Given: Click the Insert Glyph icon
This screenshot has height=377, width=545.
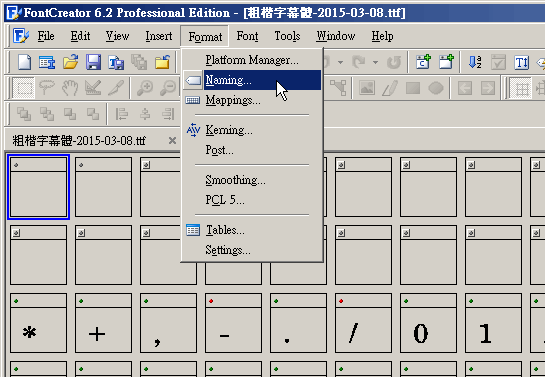Looking at the screenshot, I should click(446, 63).
